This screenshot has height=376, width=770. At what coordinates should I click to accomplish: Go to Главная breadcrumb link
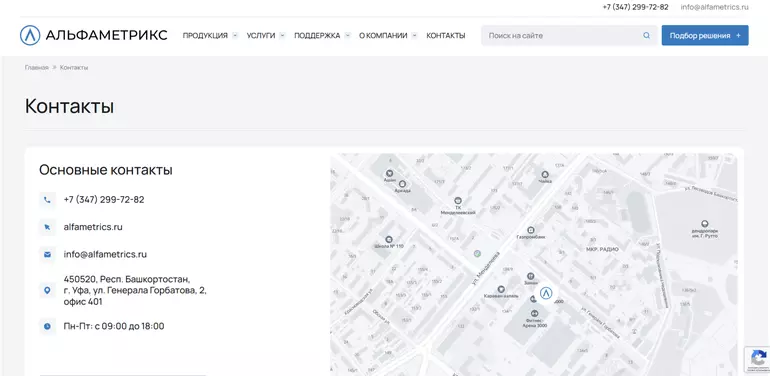pyautogui.click(x=37, y=67)
